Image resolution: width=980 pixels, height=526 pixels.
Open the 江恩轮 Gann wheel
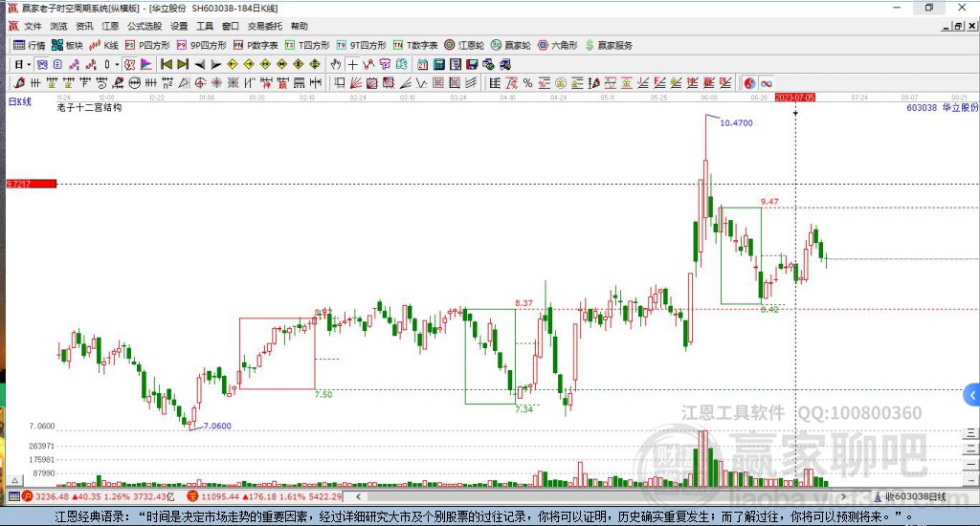[x=464, y=45]
